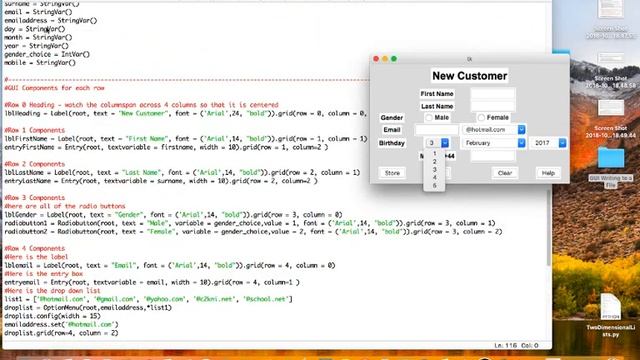Click the 'droplist.grid(row=4, column = 2)' line
Screen dimensions: 640x360
tap(61, 333)
